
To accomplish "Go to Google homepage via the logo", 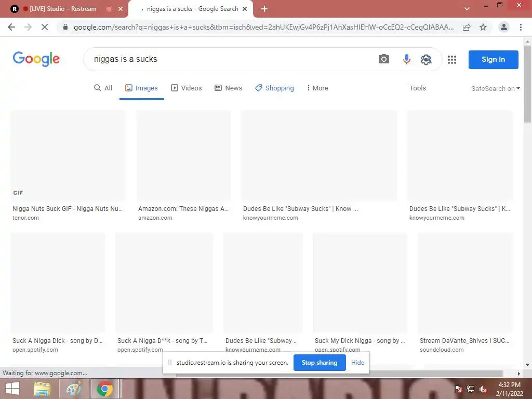I will coord(36,59).
